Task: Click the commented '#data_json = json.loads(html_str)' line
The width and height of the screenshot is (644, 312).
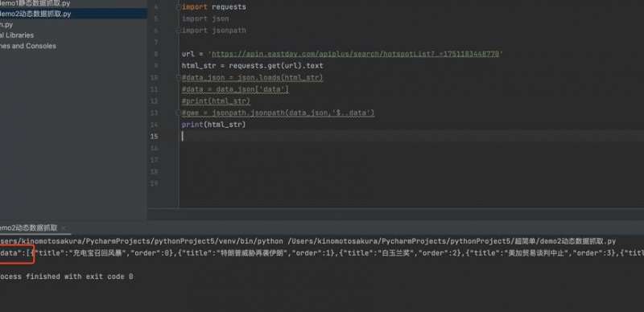Action: click(x=253, y=77)
